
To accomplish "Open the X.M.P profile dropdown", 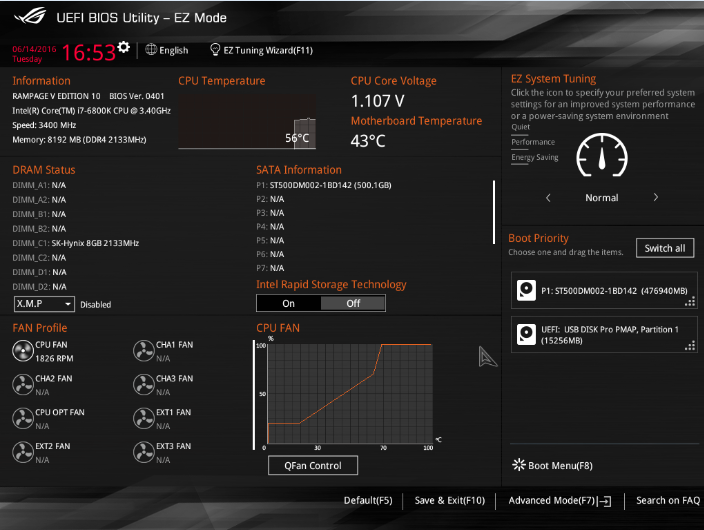I will (44, 304).
